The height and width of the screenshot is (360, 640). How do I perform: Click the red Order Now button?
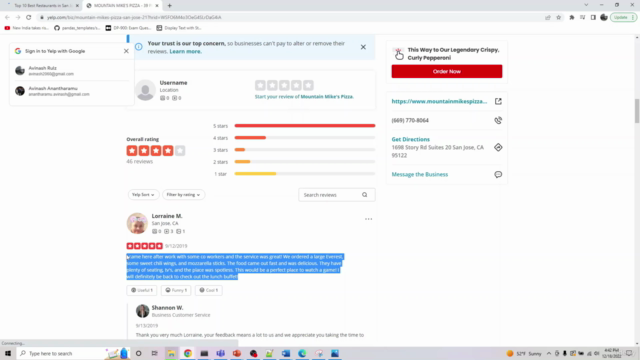(447, 71)
